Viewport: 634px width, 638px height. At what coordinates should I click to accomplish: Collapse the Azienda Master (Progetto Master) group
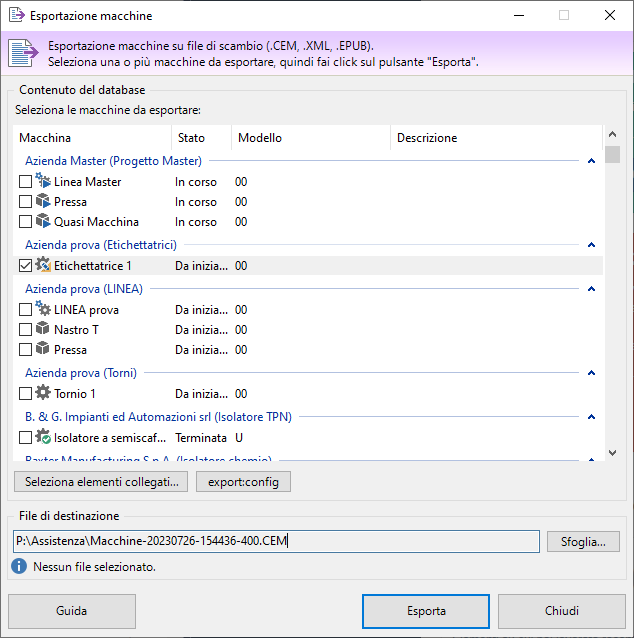(591, 161)
